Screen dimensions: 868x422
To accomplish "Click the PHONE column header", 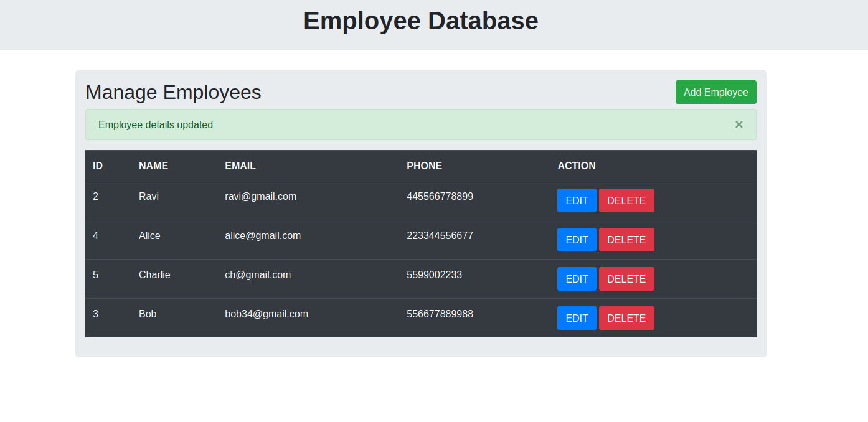I will [424, 166].
